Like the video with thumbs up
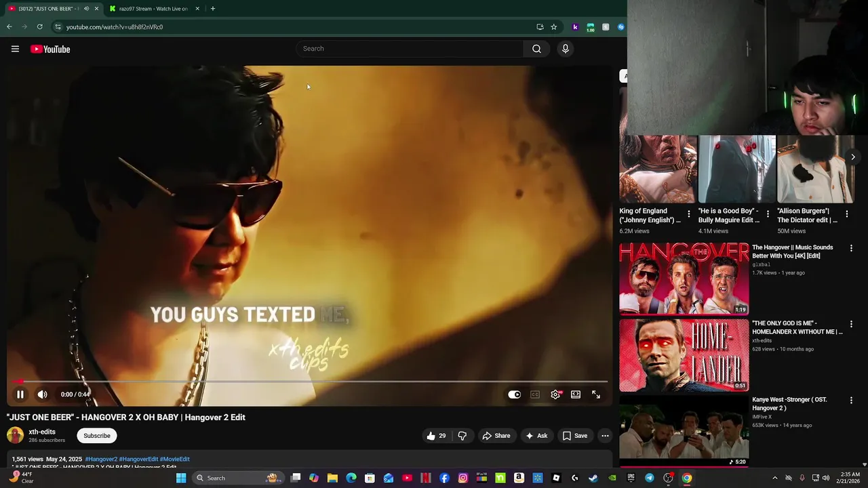868x488 pixels. click(x=436, y=436)
